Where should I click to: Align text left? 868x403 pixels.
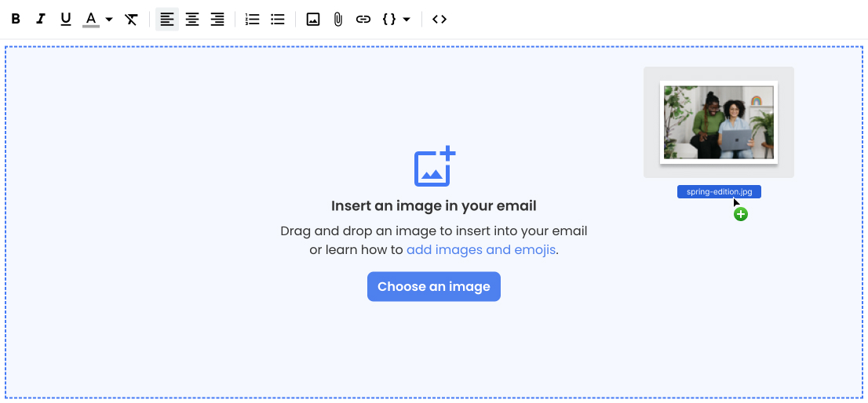tap(167, 20)
